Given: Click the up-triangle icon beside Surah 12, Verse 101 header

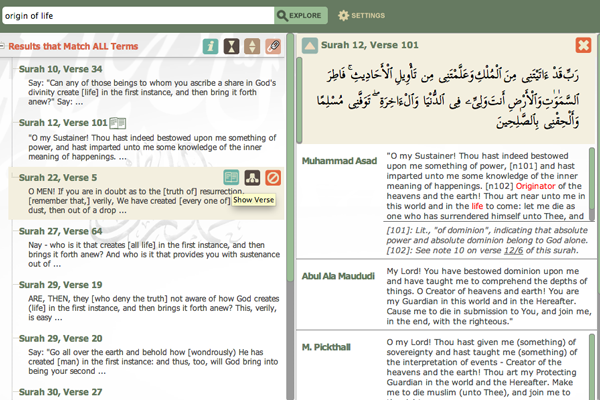Looking at the screenshot, I should [310, 45].
